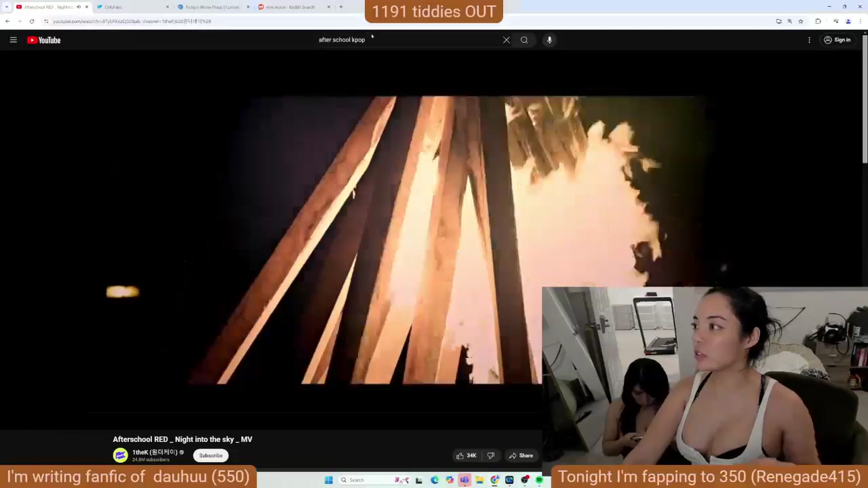868x488 pixels.
Task: Open media controls in browser toolbar
Action: point(836,21)
